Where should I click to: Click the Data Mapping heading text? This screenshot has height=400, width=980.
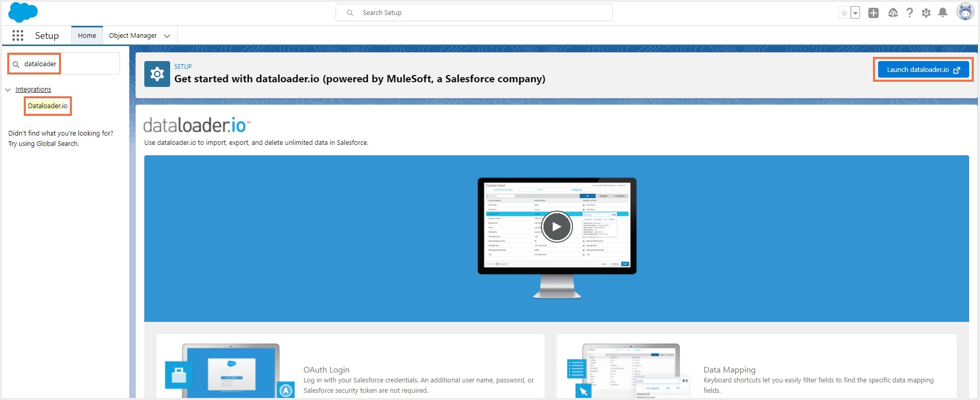pos(729,369)
